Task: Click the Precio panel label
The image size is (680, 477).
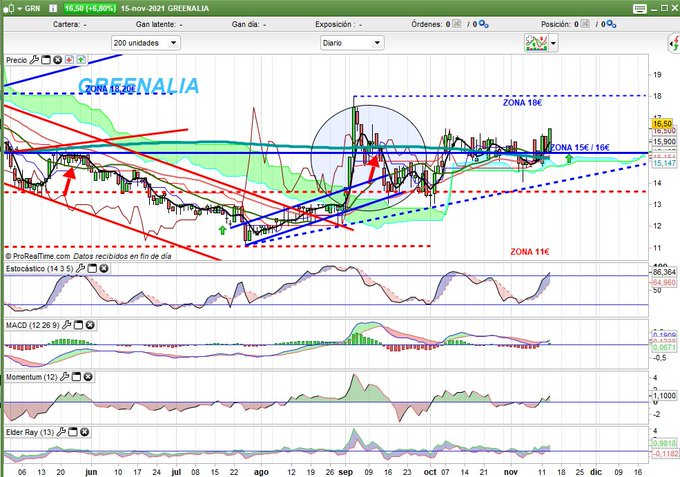Action: click(x=16, y=60)
